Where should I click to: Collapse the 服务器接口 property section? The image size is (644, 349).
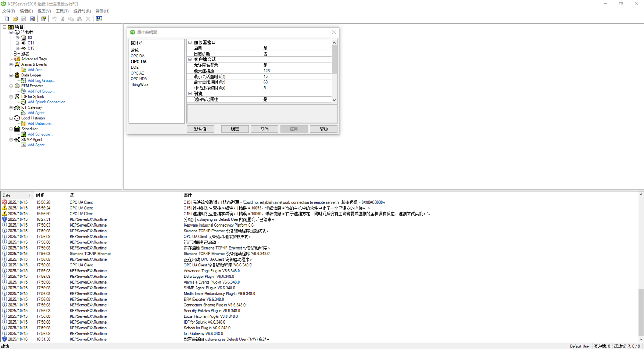(x=190, y=42)
